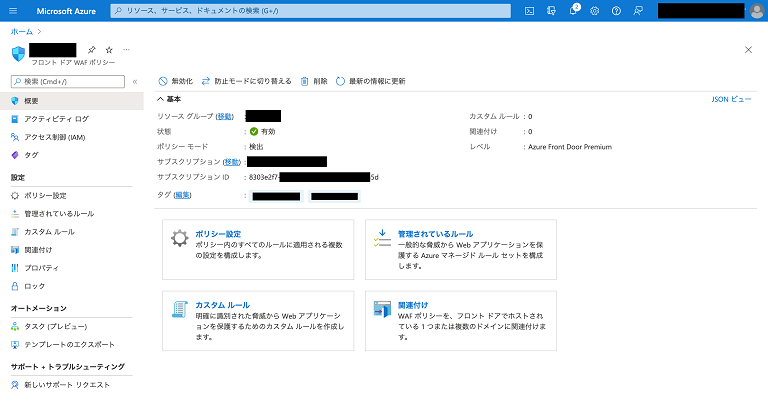Click the 削除 delete button

[314, 81]
